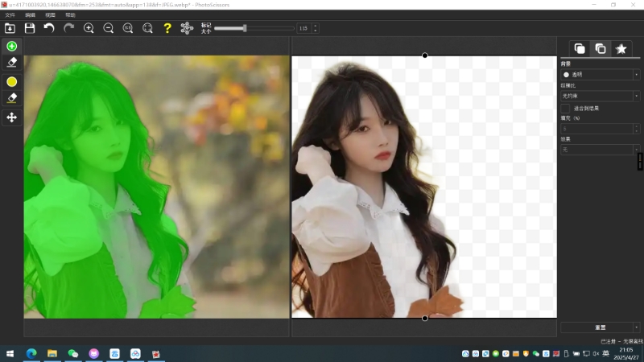
Task: Click the 英 input method indicator
Action: pos(606,354)
